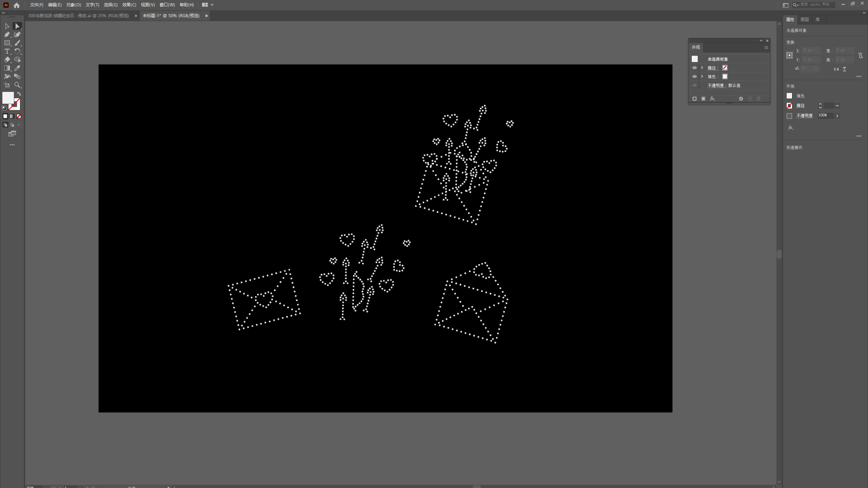868x488 pixels.
Task: Pick the Zoom magnifier tool
Action: click(17, 85)
